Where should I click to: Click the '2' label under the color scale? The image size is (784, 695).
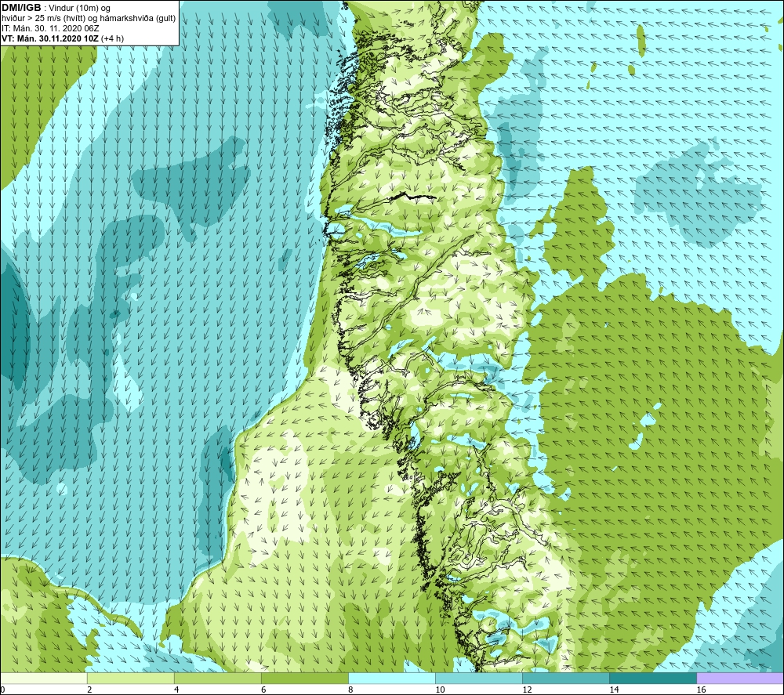click(89, 690)
